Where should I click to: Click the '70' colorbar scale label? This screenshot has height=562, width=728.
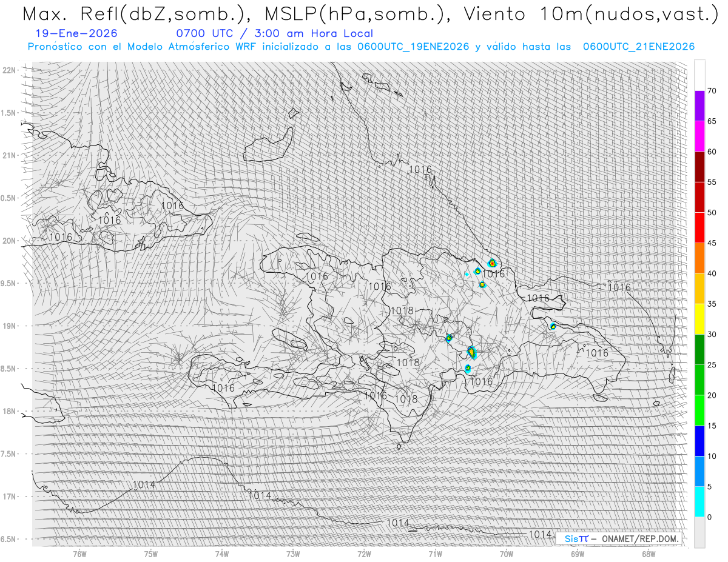tap(712, 91)
